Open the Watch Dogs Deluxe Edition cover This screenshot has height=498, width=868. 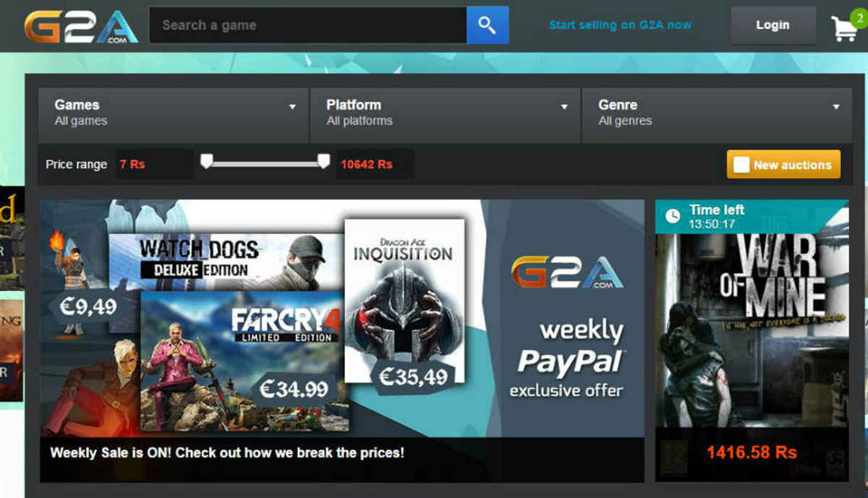(x=226, y=262)
